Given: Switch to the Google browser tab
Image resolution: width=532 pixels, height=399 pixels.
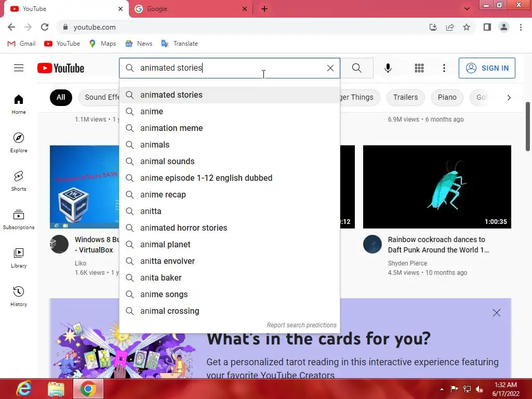Looking at the screenshot, I should click(190, 9).
